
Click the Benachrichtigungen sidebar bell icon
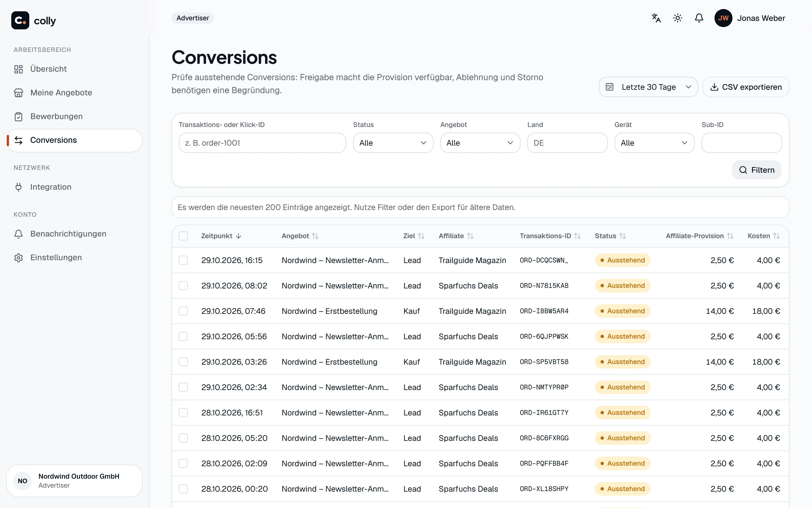18,234
